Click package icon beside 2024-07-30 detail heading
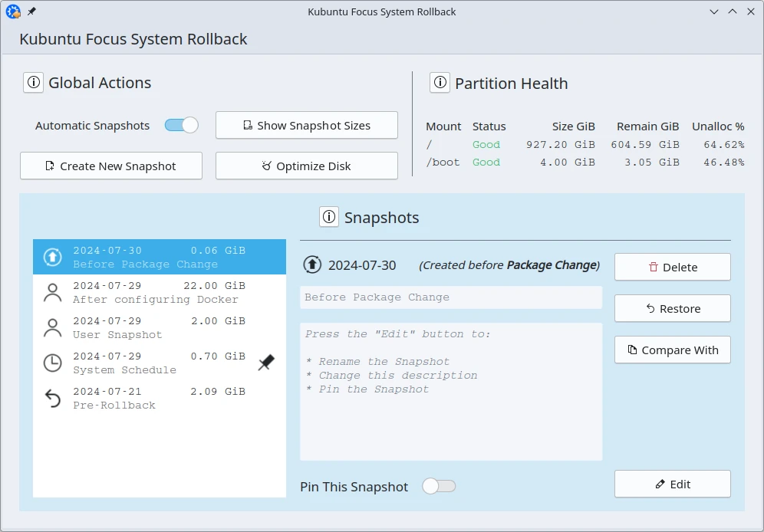 click(x=312, y=264)
